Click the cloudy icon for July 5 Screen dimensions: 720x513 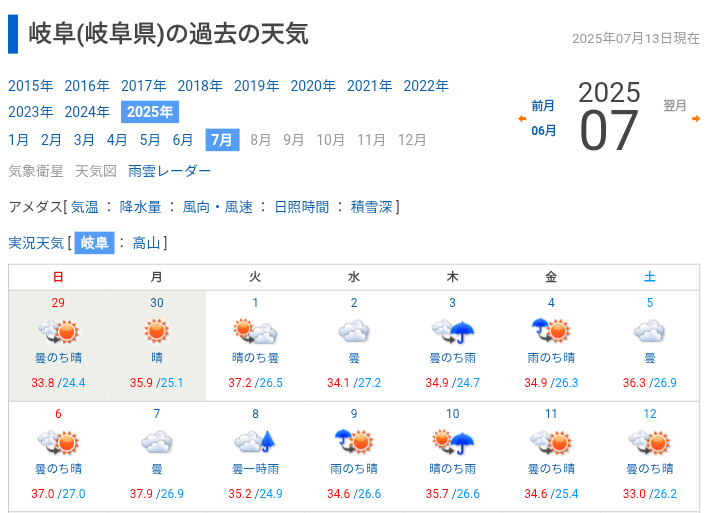tap(650, 332)
